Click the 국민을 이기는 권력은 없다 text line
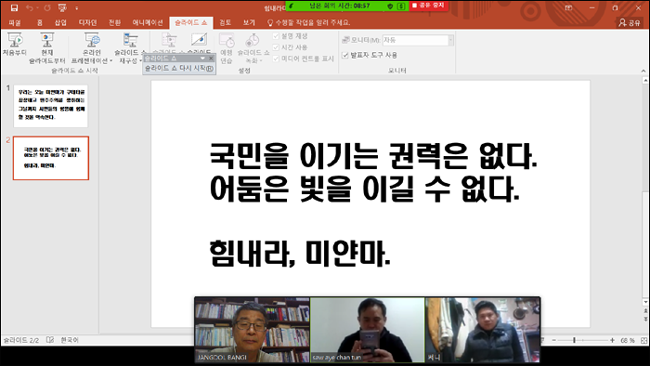The width and height of the screenshot is (650, 366). point(374,156)
